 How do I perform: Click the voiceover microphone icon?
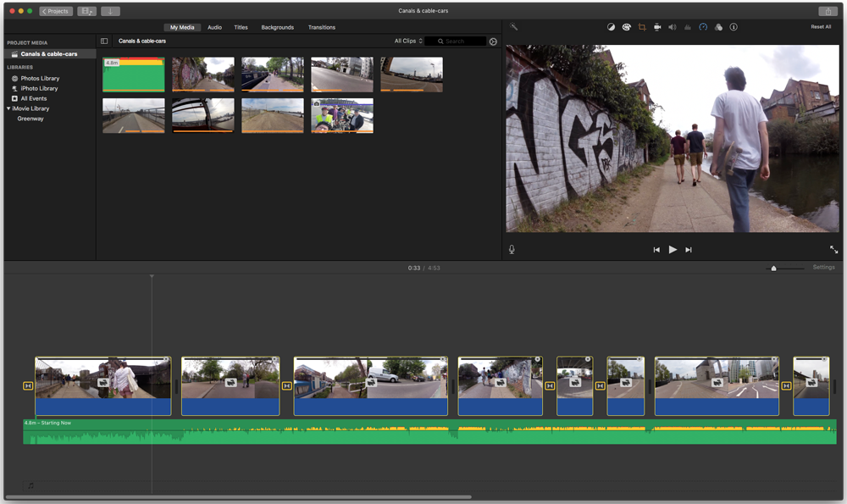pyautogui.click(x=512, y=250)
